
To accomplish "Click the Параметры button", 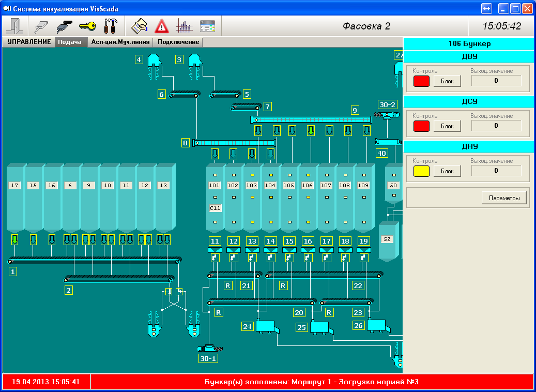I will pos(504,198).
